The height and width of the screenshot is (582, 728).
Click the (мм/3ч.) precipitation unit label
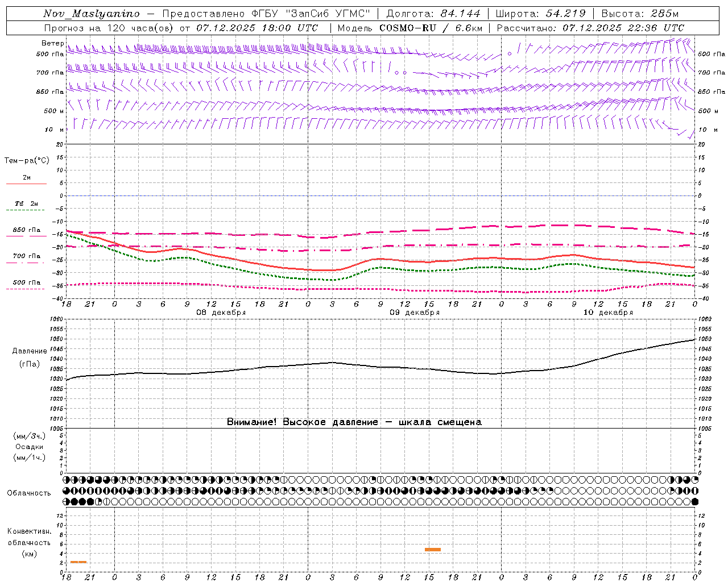30,436
